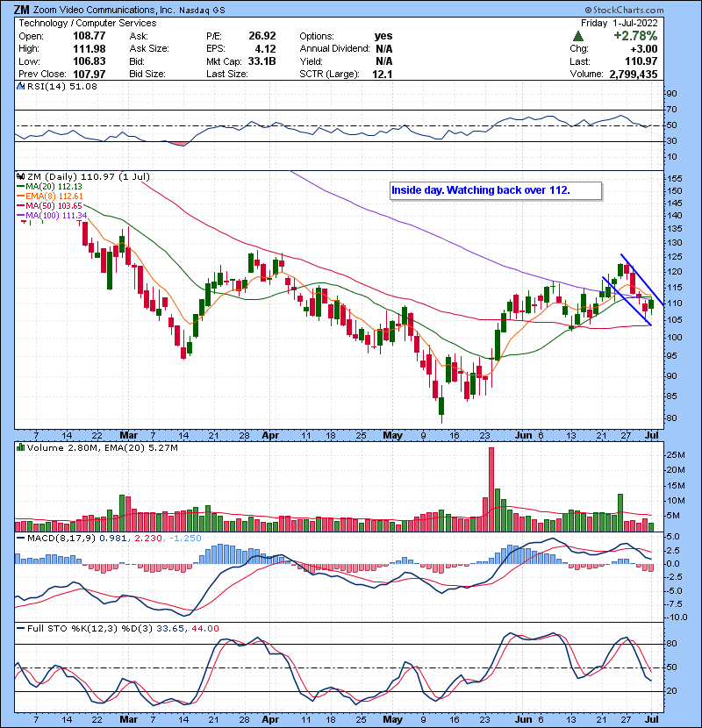Click the 15M label on the volume axis
This screenshot has height=728, width=702.
[676, 486]
